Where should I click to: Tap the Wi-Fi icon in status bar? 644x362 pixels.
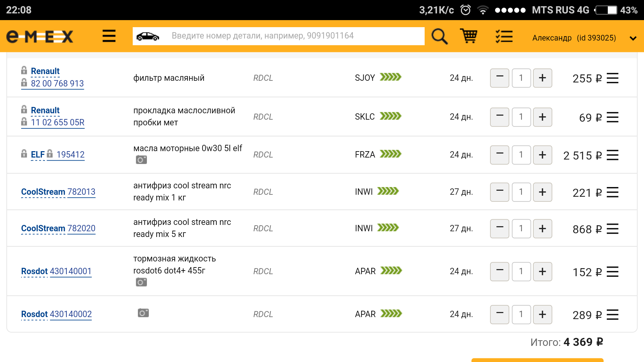pos(483,10)
